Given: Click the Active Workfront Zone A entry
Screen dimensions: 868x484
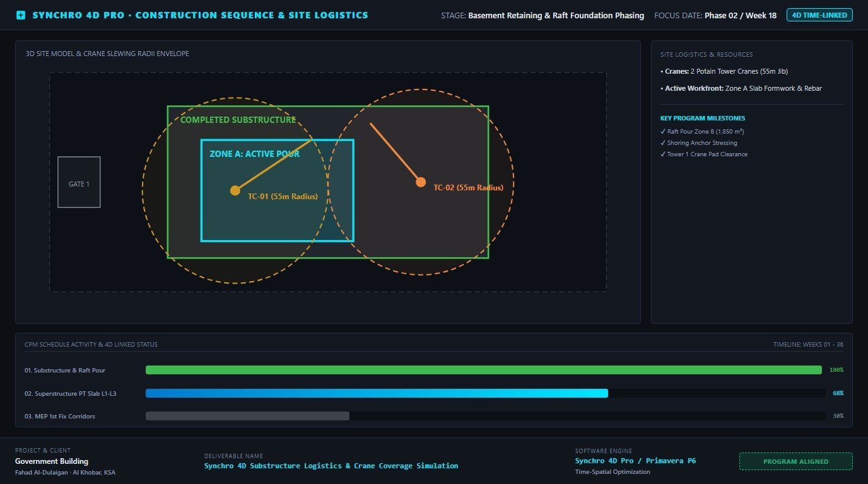Looking at the screenshot, I should coord(741,88).
